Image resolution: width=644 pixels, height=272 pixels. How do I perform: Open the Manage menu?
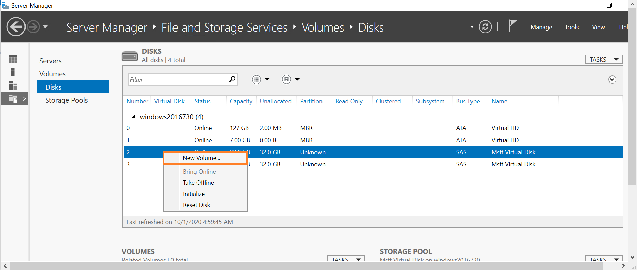tap(541, 27)
